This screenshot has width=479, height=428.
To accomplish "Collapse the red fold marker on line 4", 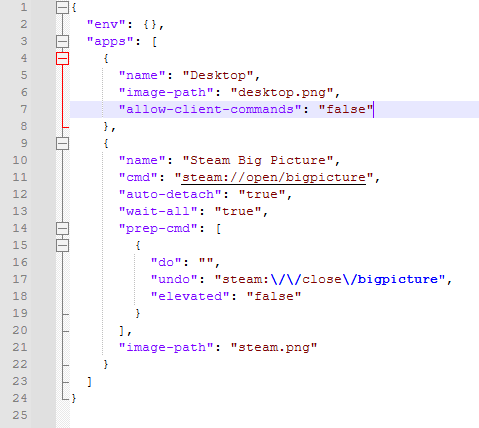I will 62,58.
